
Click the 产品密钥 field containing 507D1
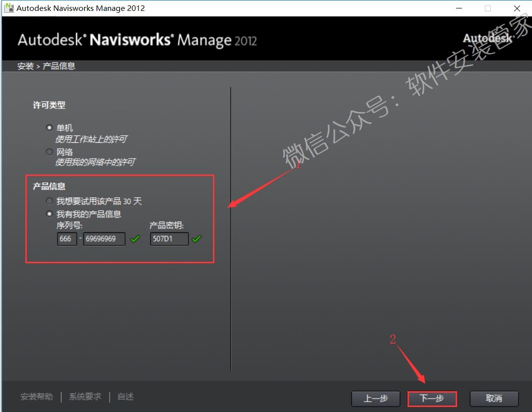click(x=169, y=239)
